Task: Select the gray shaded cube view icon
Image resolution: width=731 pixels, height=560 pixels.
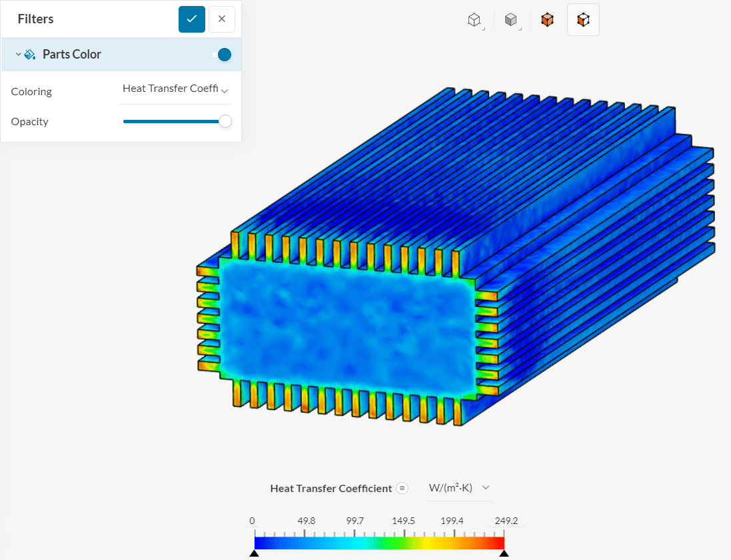Action: click(x=511, y=20)
